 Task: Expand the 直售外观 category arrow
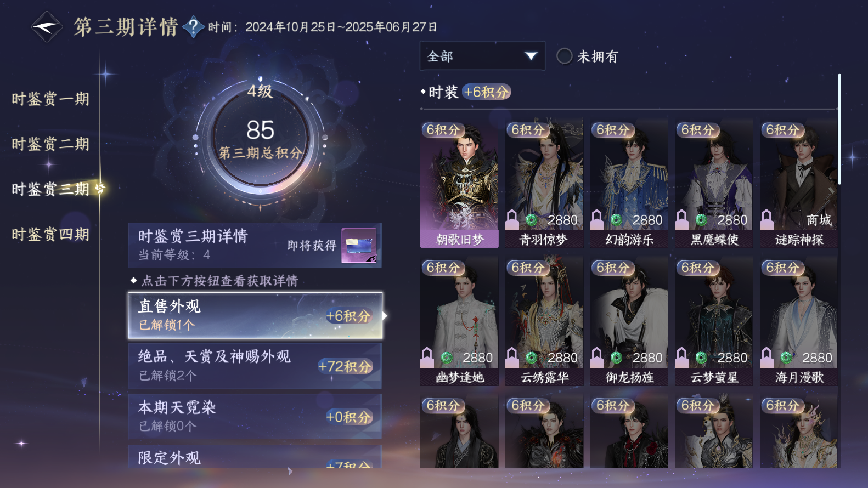click(x=385, y=316)
